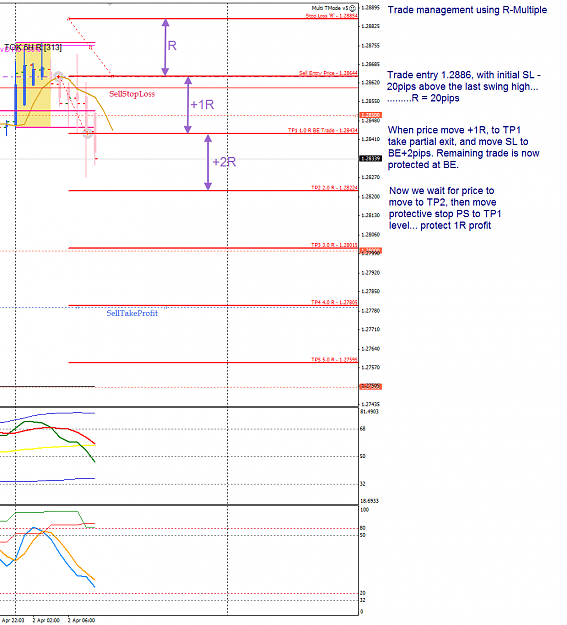This screenshot has height=625, width=567.
Task: Click the 1.28825 price axis value
Action: coord(370,26)
